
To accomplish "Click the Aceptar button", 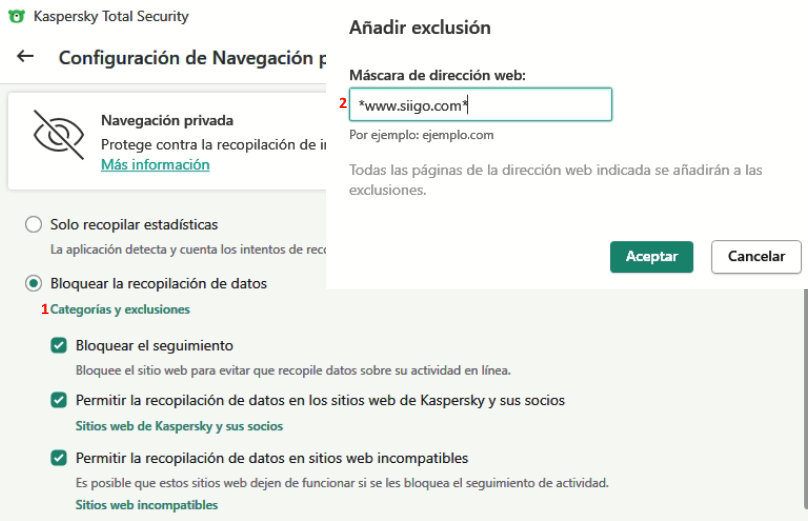I will pos(651,257).
